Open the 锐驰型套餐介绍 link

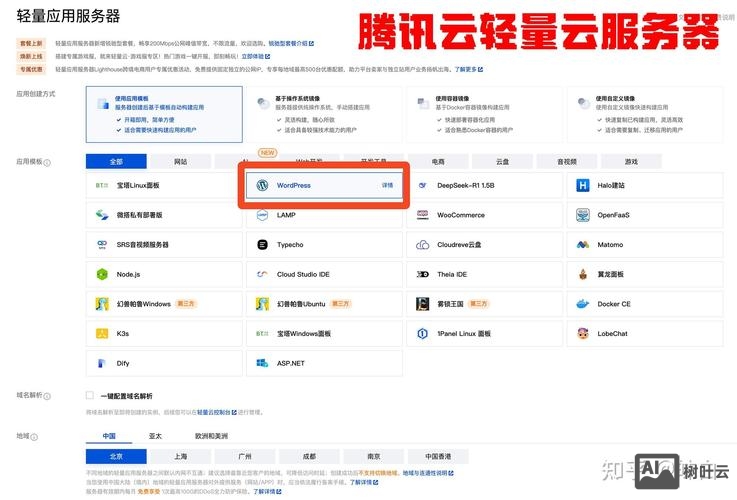[x=291, y=43]
